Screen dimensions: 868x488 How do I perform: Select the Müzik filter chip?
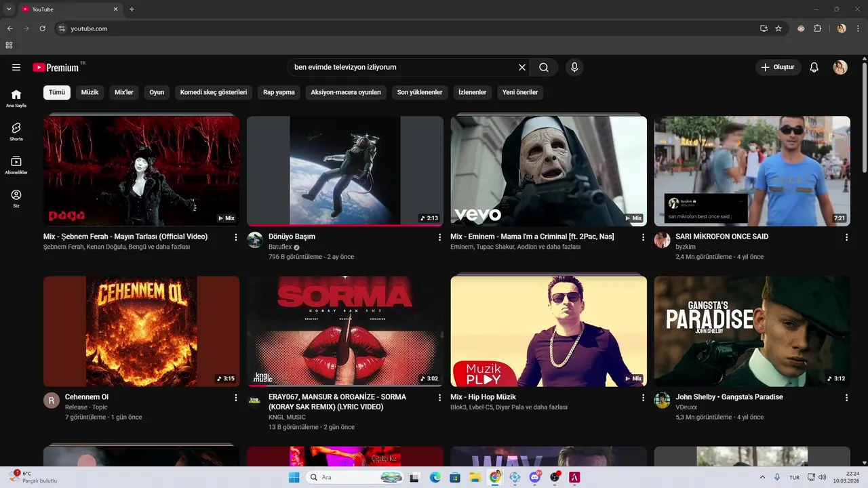90,92
